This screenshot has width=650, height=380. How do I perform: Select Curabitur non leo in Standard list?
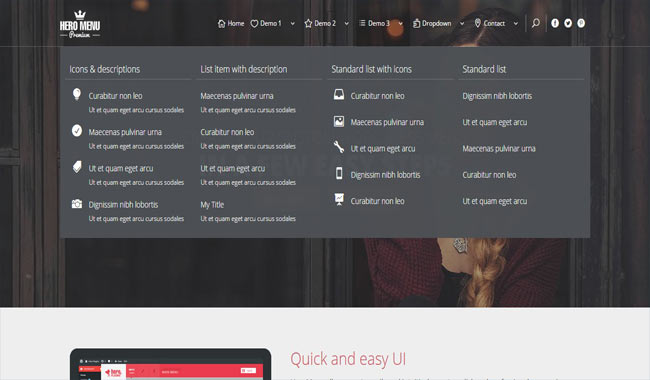[489, 175]
